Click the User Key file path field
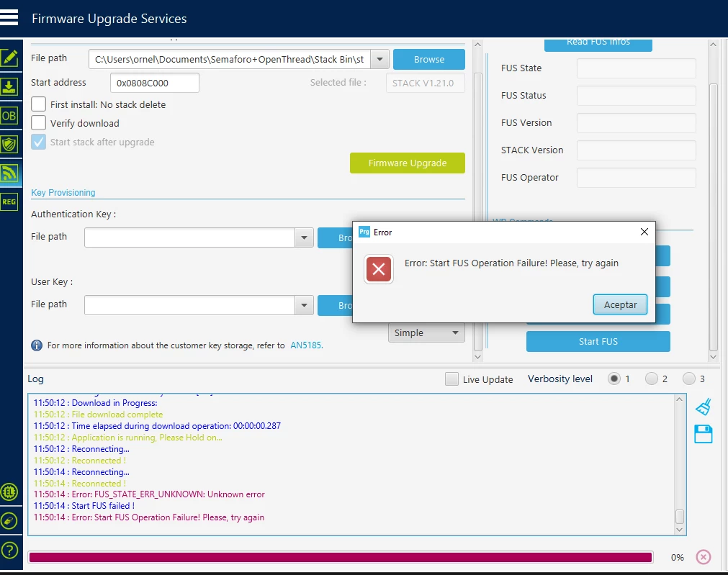728x575 pixels. pyautogui.click(x=190, y=305)
